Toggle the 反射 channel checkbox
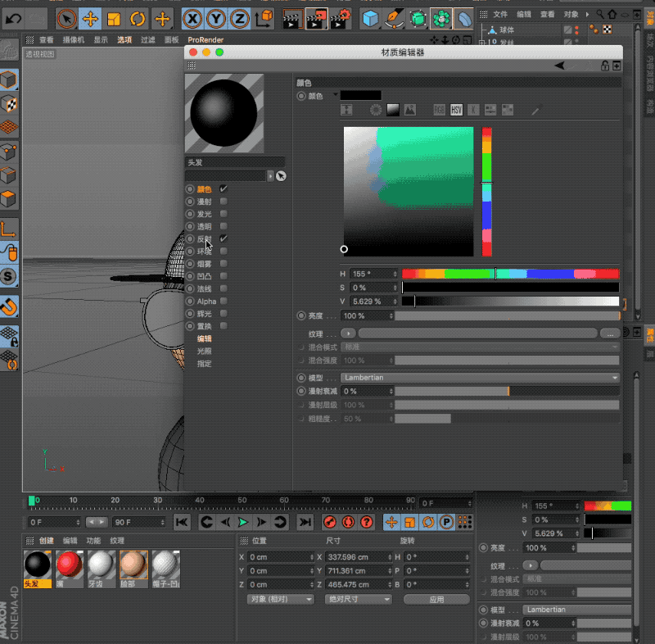The image size is (655, 644). (x=224, y=238)
